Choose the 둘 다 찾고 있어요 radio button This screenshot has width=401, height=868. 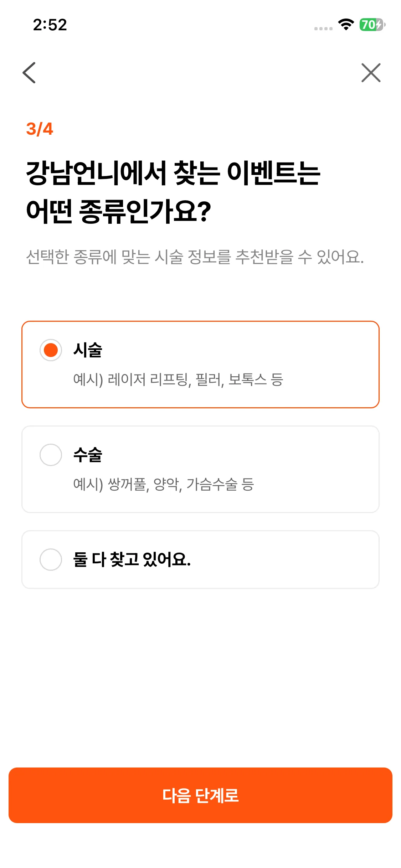[x=51, y=559]
